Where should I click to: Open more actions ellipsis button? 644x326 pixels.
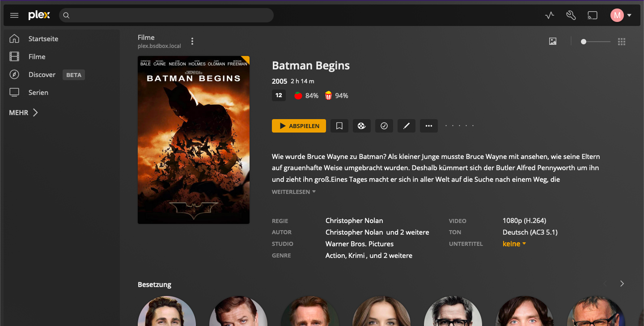[x=429, y=126]
